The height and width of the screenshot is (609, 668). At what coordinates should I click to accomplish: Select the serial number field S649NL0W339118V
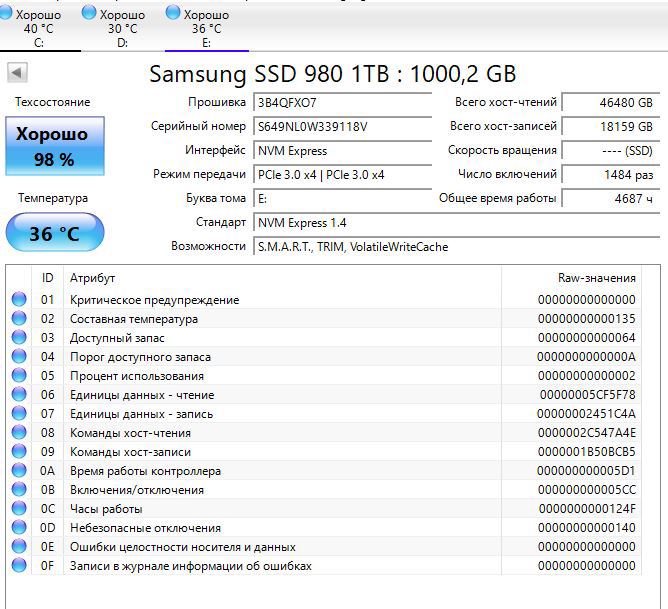(x=343, y=126)
